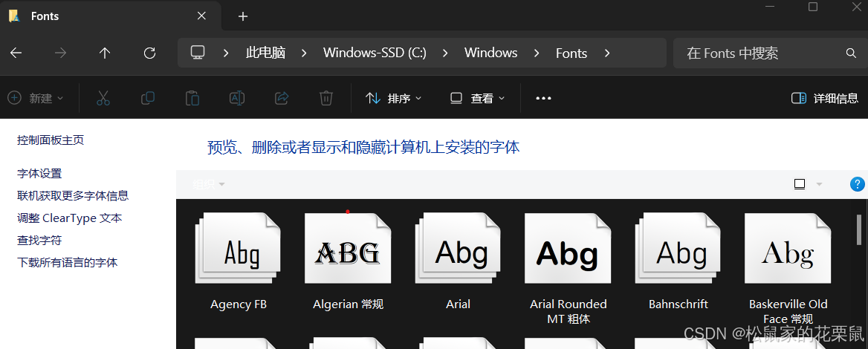868x349 pixels.
Task: Expand chevron after Windows-SSD (C:)
Action: 445,53
